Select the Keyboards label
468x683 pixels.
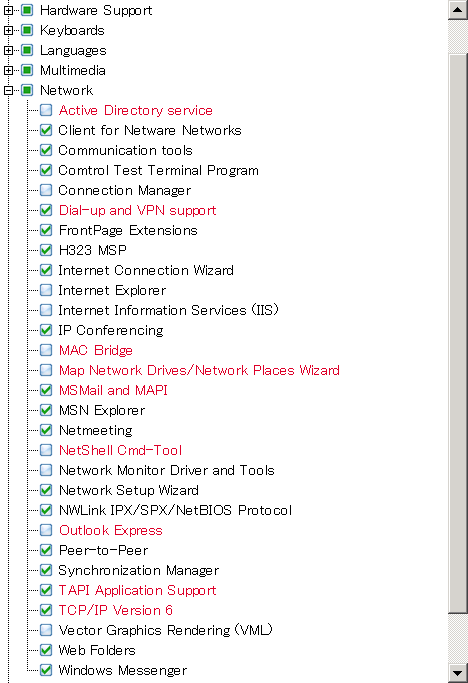[72, 30]
